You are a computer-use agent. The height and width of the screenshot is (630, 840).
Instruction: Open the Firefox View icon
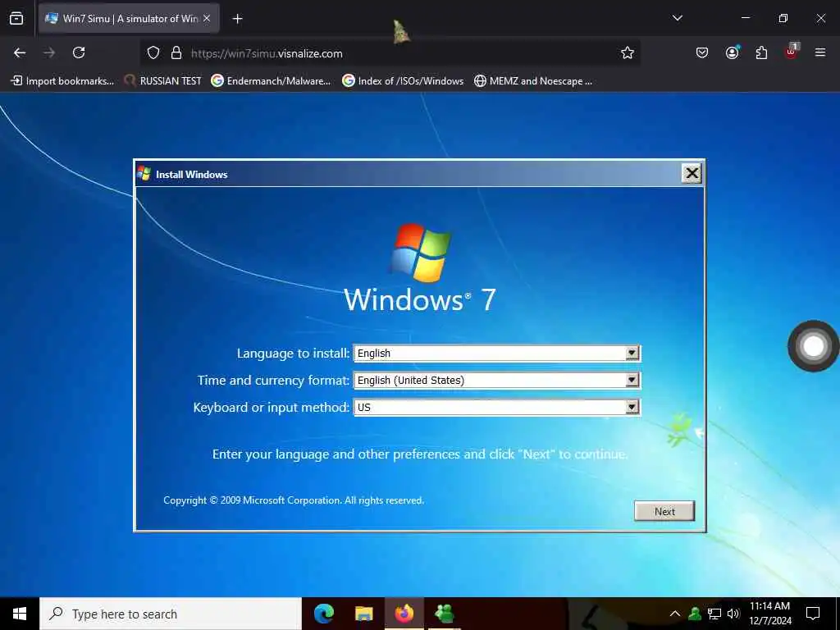tap(16, 18)
